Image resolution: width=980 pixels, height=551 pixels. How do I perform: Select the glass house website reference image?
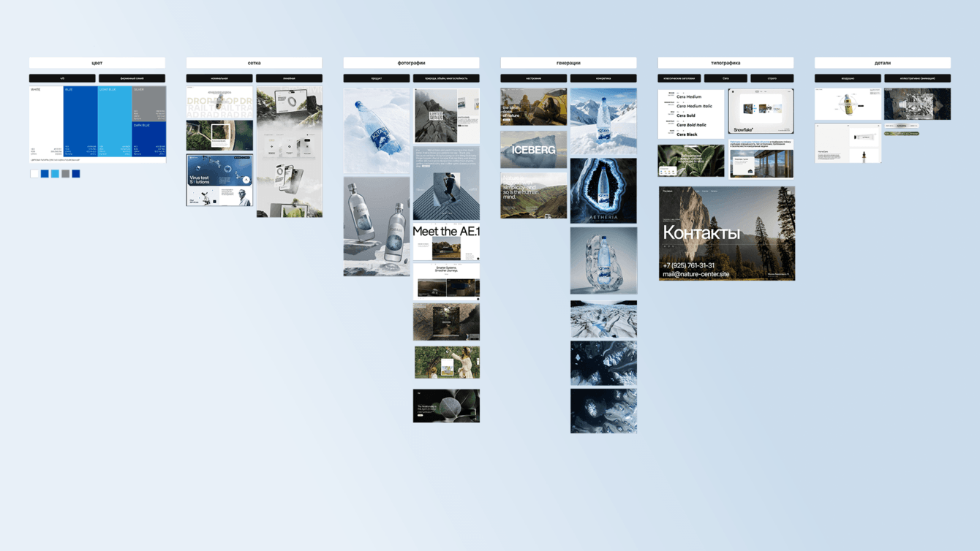pyautogui.click(x=761, y=159)
